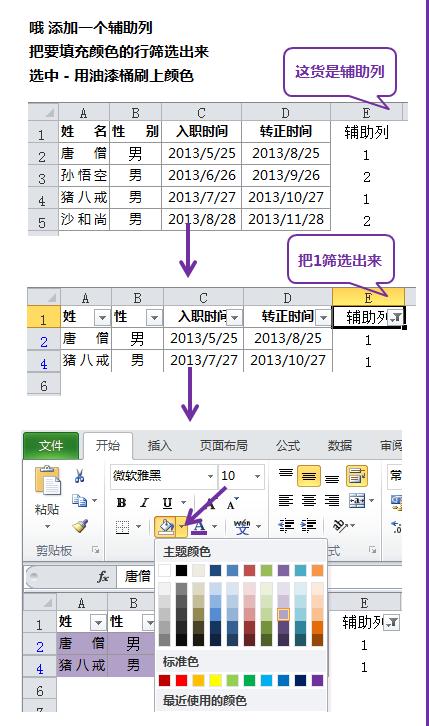Expand the Underline style dropdown arrow

(x=184, y=503)
